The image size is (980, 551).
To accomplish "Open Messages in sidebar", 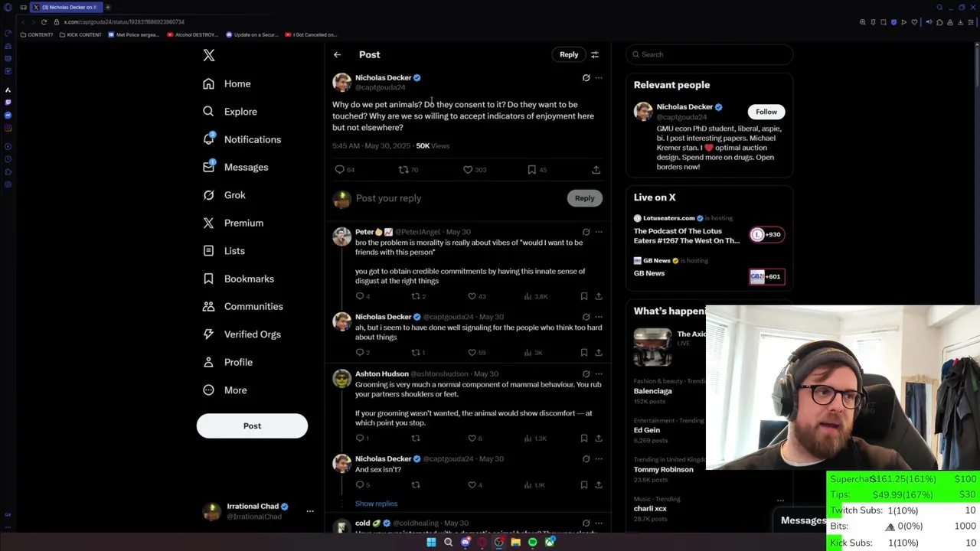I will (x=235, y=167).
